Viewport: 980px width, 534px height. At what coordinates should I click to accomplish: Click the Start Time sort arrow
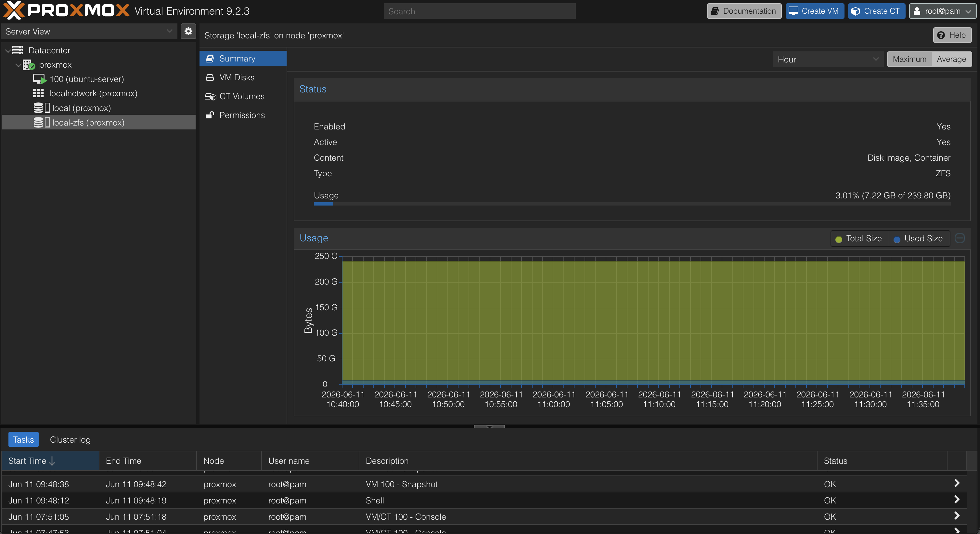[x=52, y=461]
